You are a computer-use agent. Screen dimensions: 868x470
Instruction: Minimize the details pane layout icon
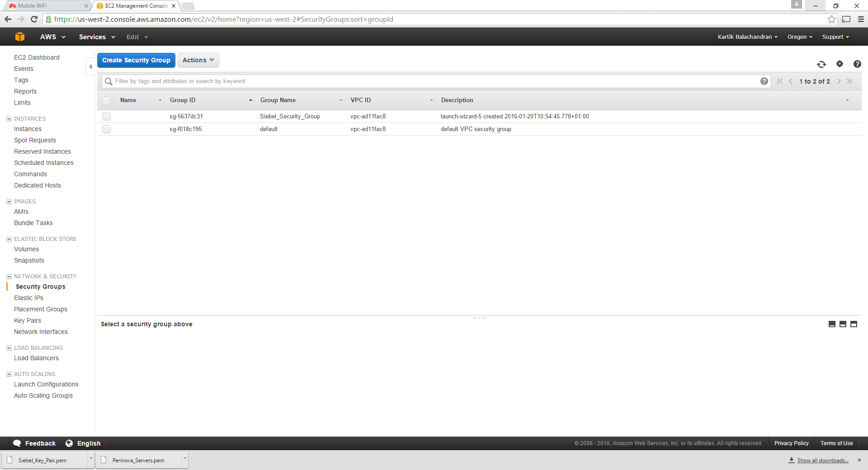point(832,324)
